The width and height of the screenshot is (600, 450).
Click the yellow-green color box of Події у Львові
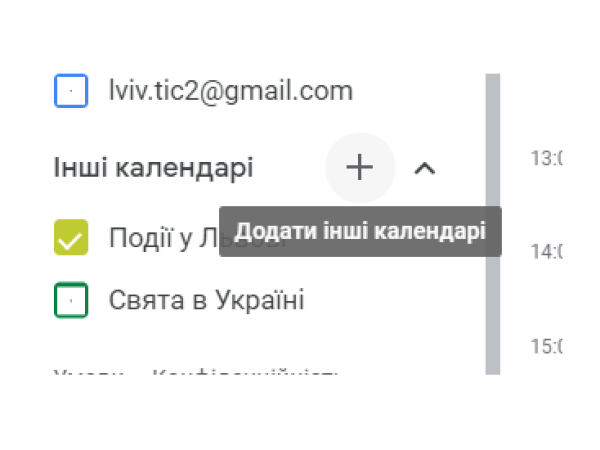coord(71,237)
